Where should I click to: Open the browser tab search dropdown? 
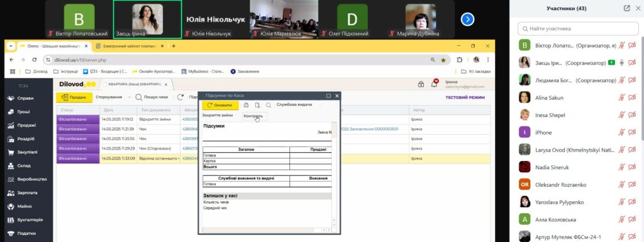point(11,46)
